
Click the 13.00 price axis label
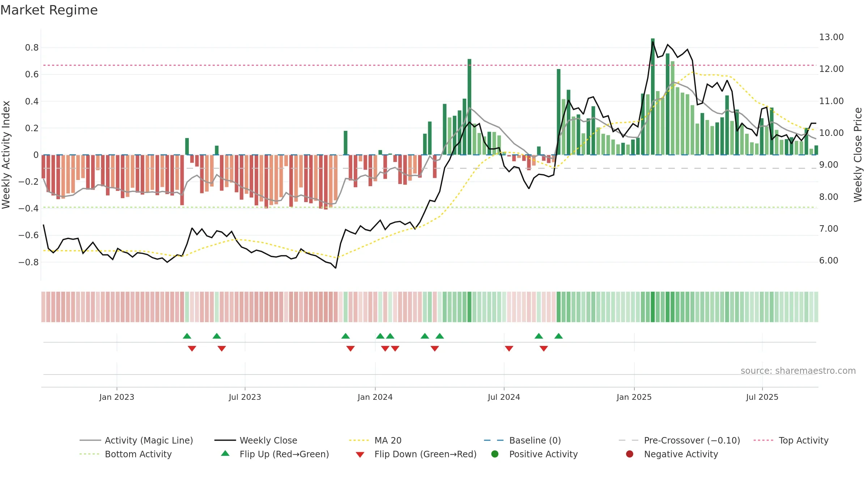831,37
